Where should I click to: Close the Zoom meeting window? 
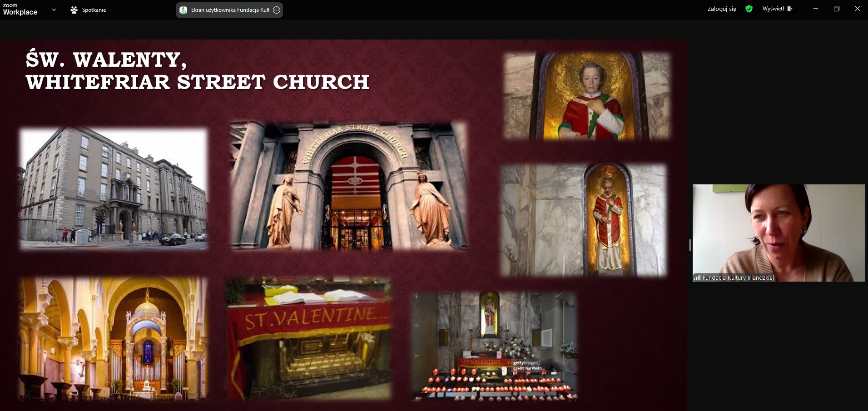(858, 9)
